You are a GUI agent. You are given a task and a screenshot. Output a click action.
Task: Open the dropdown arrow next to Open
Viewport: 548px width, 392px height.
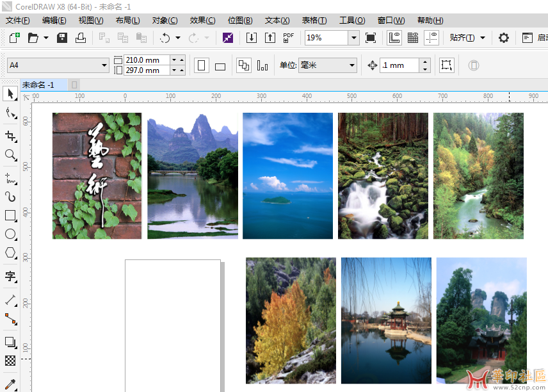click(x=46, y=38)
